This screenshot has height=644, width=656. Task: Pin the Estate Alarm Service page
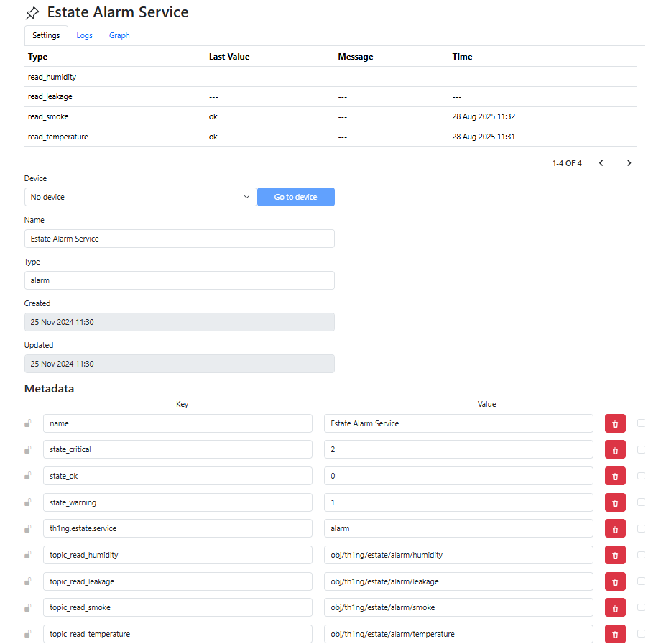tap(32, 13)
